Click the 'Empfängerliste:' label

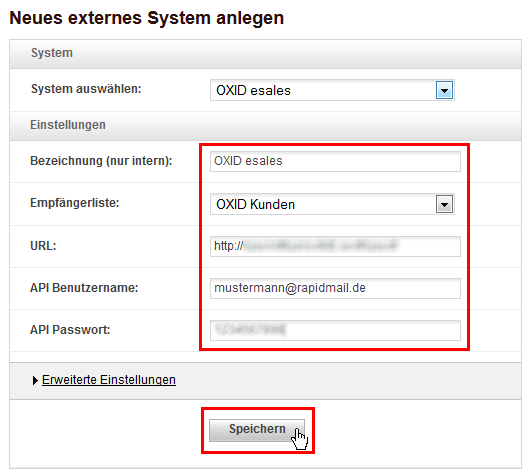pyautogui.click(x=75, y=203)
